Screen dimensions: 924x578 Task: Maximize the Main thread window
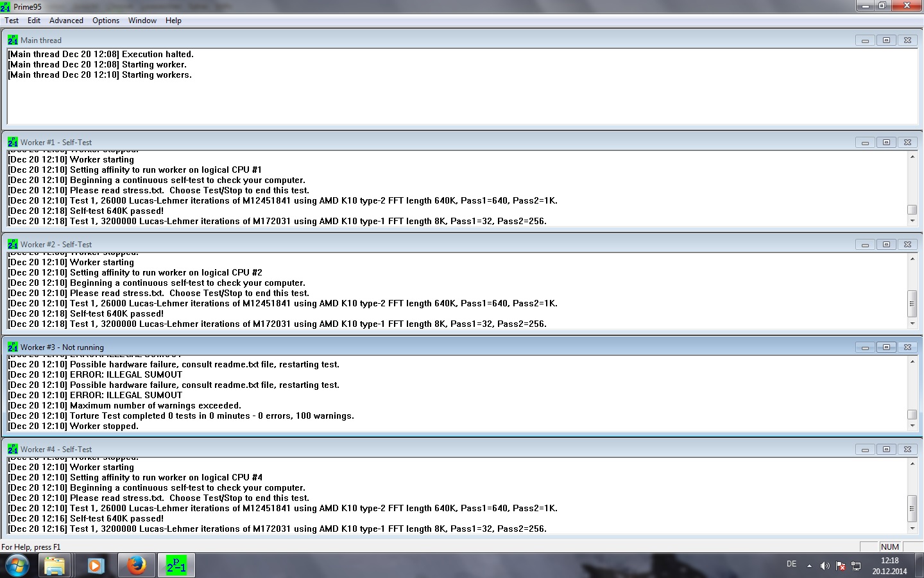pyautogui.click(x=886, y=40)
